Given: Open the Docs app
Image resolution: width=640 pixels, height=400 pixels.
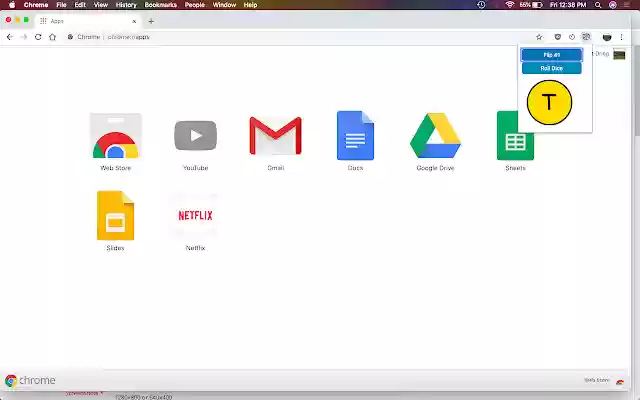Looking at the screenshot, I should click(355, 136).
